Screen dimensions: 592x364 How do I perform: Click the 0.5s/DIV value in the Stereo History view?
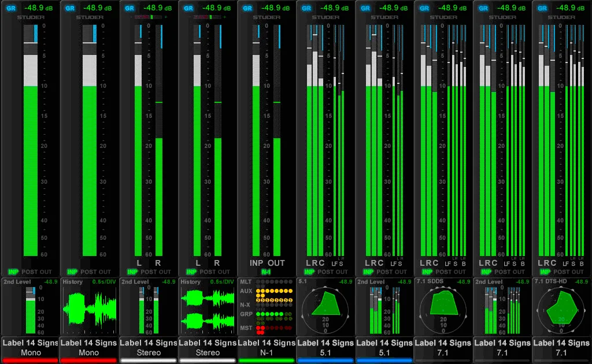[222, 282]
